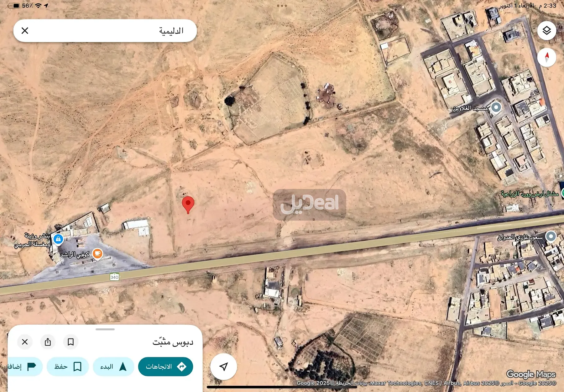This screenshot has height=392, width=564.
Task: Bookmark the pinned location icon
Action: point(71,342)
